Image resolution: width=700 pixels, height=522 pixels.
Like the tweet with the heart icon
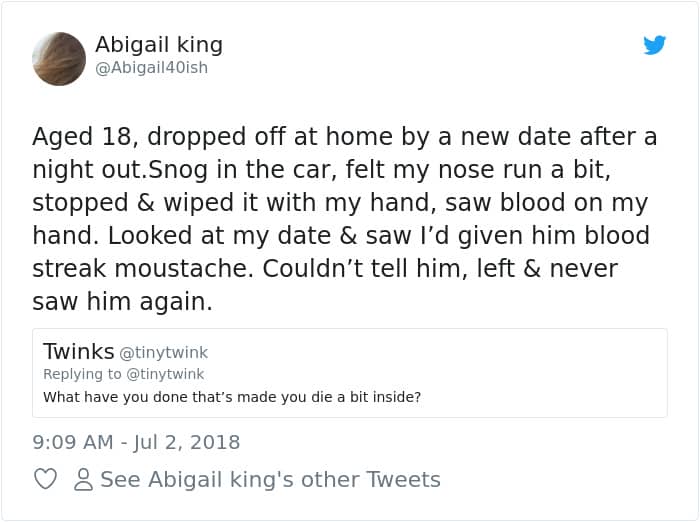(x=45, y=480)
